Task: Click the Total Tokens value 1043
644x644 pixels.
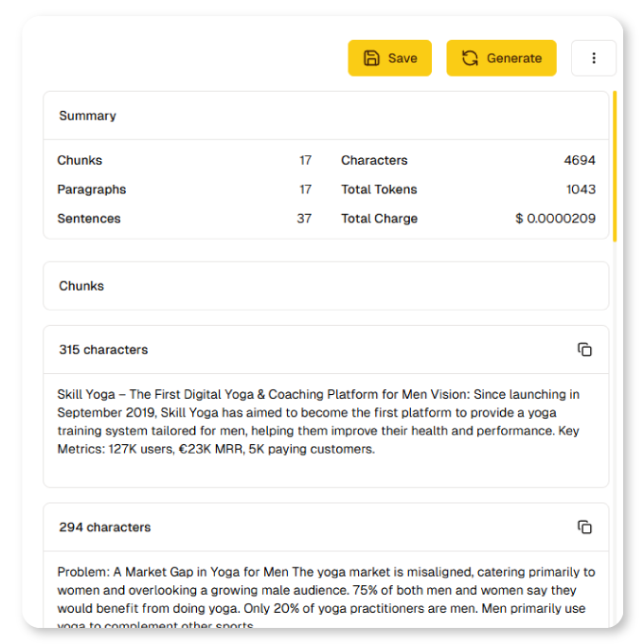Action: 581,189
